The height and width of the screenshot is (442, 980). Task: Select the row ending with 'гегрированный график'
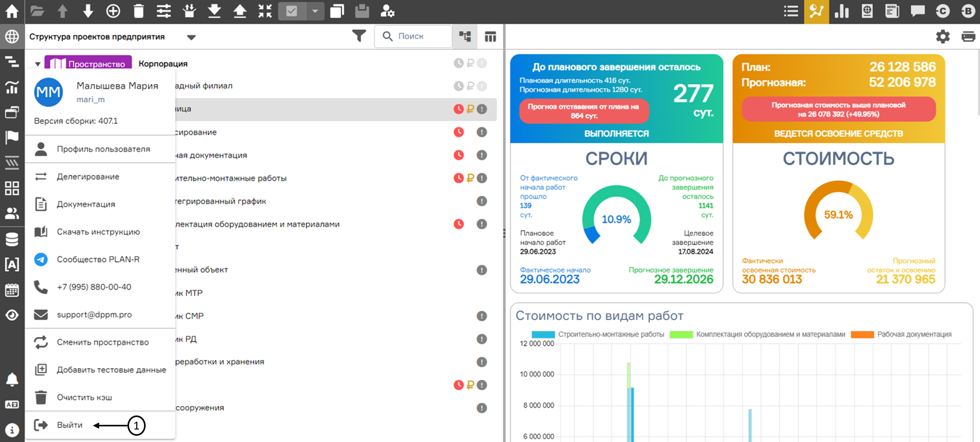coord(336,201)
